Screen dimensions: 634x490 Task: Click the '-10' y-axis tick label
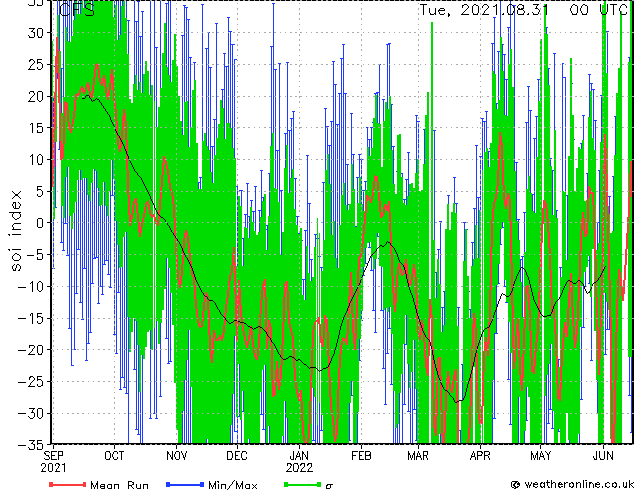click(31, 286)
